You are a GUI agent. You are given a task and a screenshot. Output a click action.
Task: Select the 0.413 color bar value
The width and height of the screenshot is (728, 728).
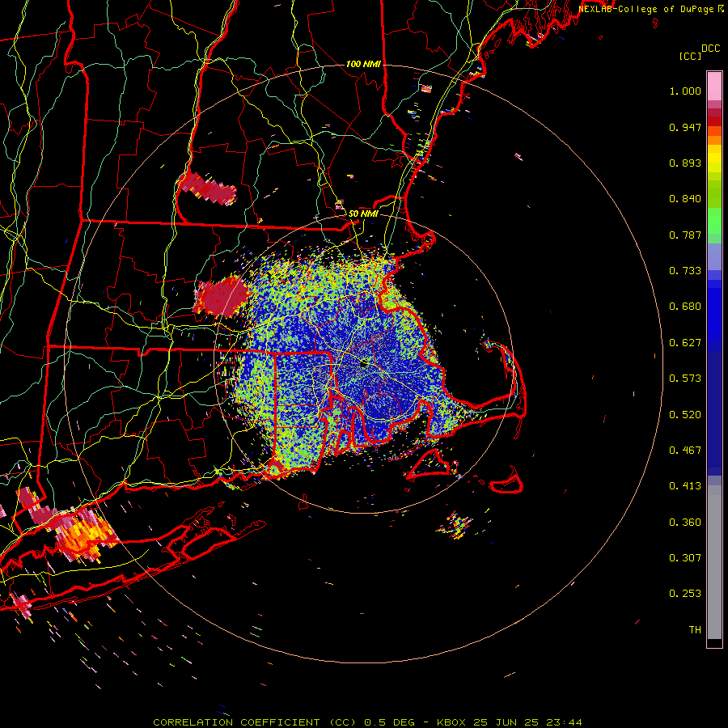tap(685, 486)
